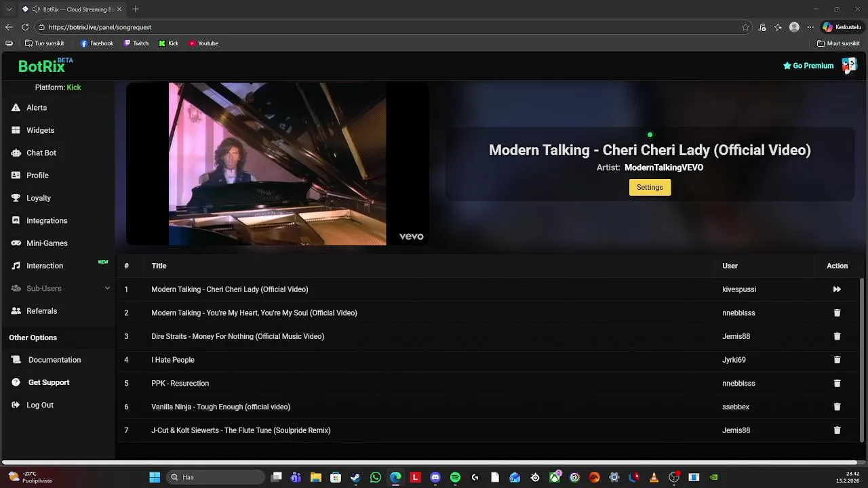Click the taskbar Hae search box
This screenshot has width=868, height=488.
point(215,477)
